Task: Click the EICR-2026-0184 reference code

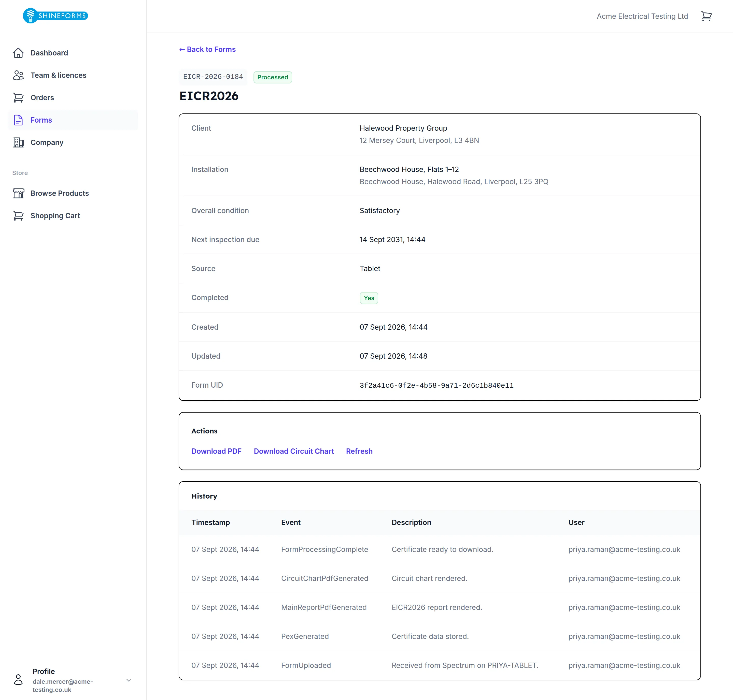Action: [213, 77]
